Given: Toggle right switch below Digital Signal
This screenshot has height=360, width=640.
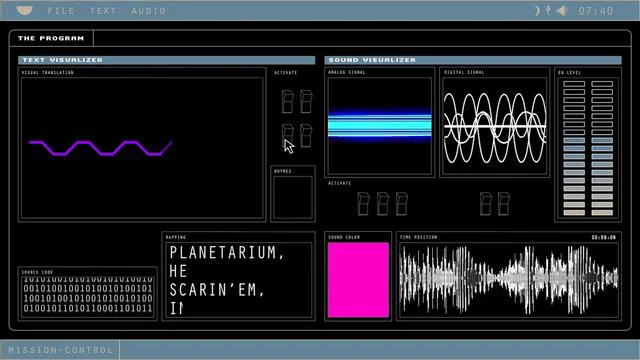Looking at the screenshot, I should click(x=504, y=204).
